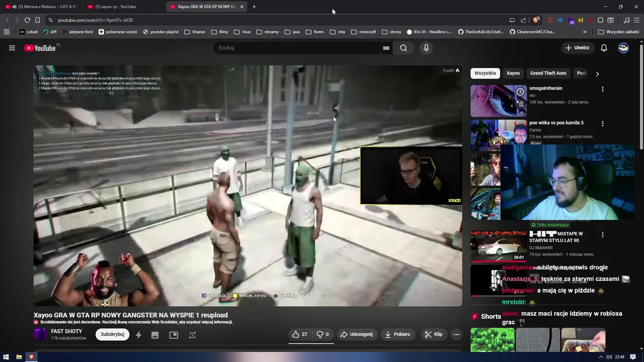Image resolution: width=644 pixels, height=362 pixels.
Task: Open site settings icon in address bar
Action: [50, 20]
